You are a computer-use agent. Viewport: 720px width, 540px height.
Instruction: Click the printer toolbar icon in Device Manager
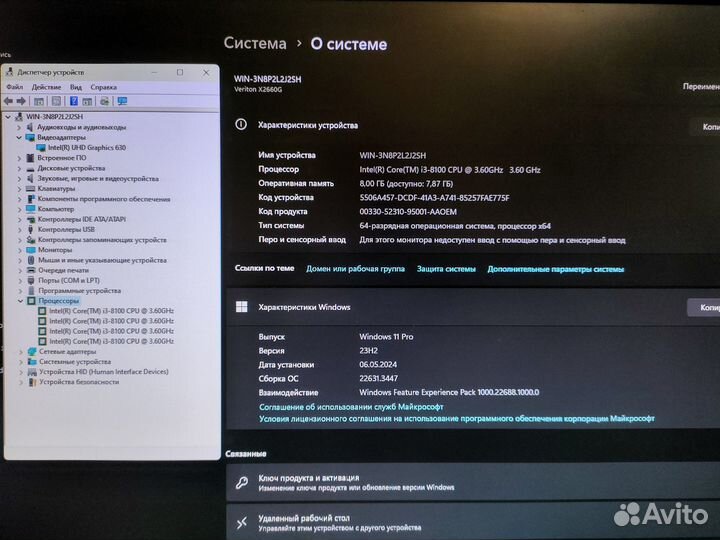click(x=105, y=101)
